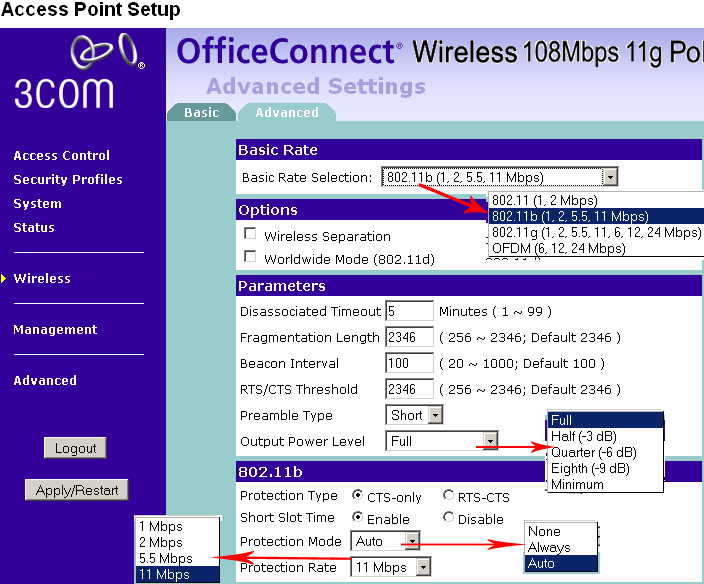Select the Management menu section
704x584 pixels.
tap(55, 329)
